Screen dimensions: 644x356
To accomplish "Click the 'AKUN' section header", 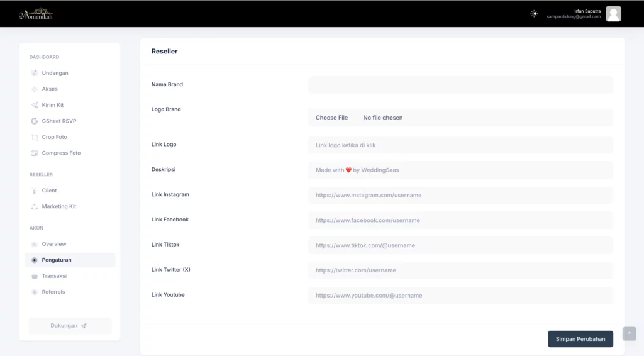I will [36, 228].
